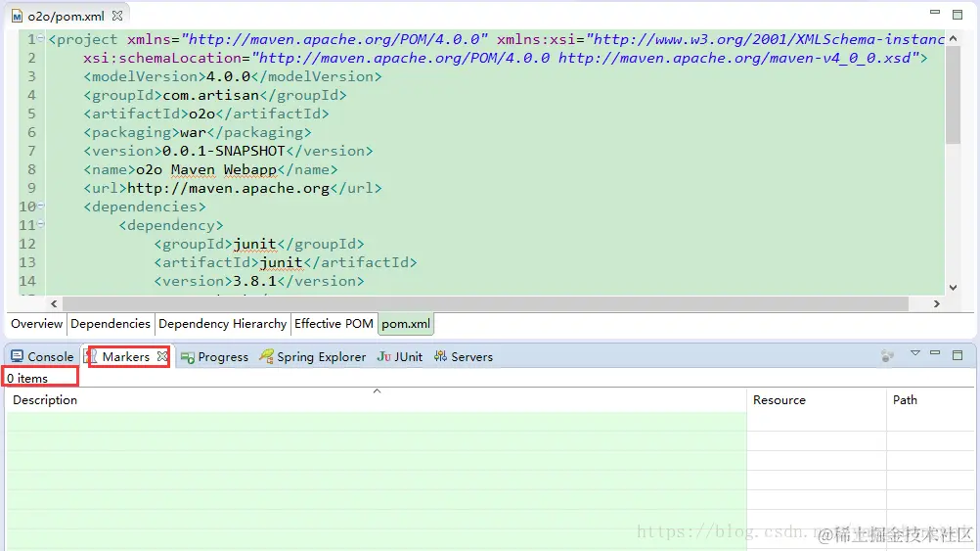Click the editor vertical scrollbar thumb

[953, 95]
